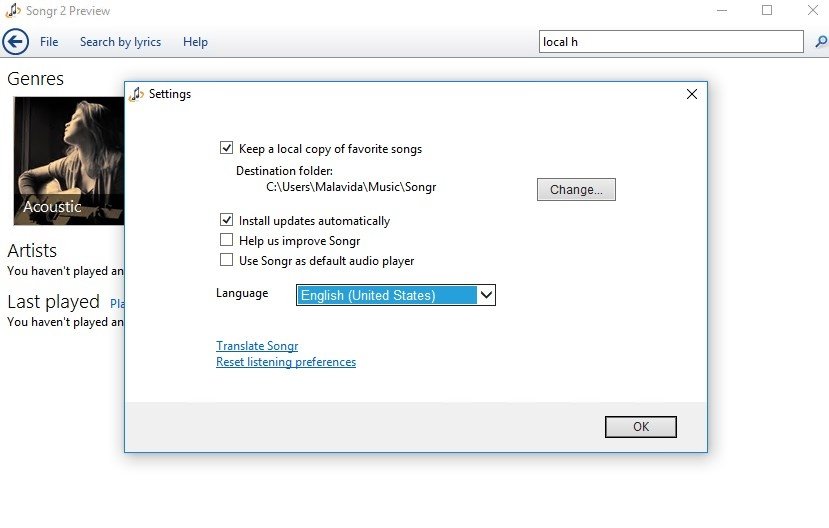Click the Destination folder: label
This screenshot has width=829, height=528.
pyautogui.click(x=284, y=171)
